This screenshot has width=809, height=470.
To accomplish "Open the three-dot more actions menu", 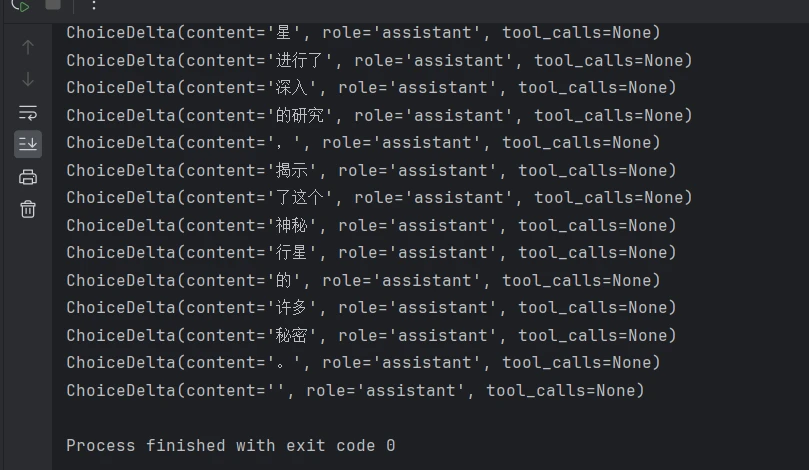I will (93, 5).
